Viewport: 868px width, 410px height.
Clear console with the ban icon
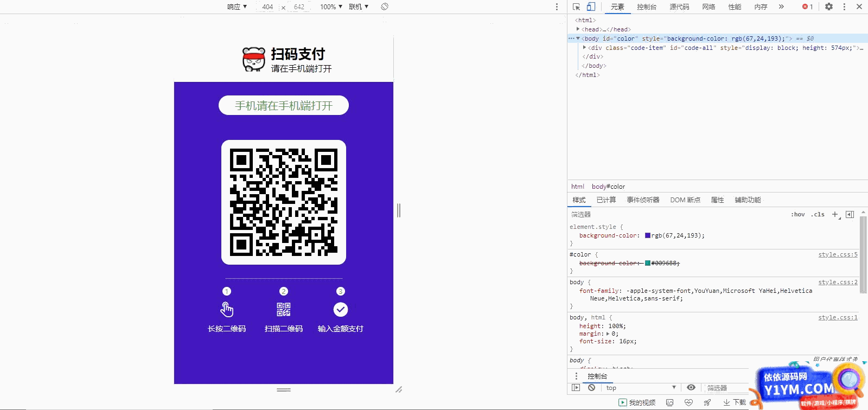point(591,388)
